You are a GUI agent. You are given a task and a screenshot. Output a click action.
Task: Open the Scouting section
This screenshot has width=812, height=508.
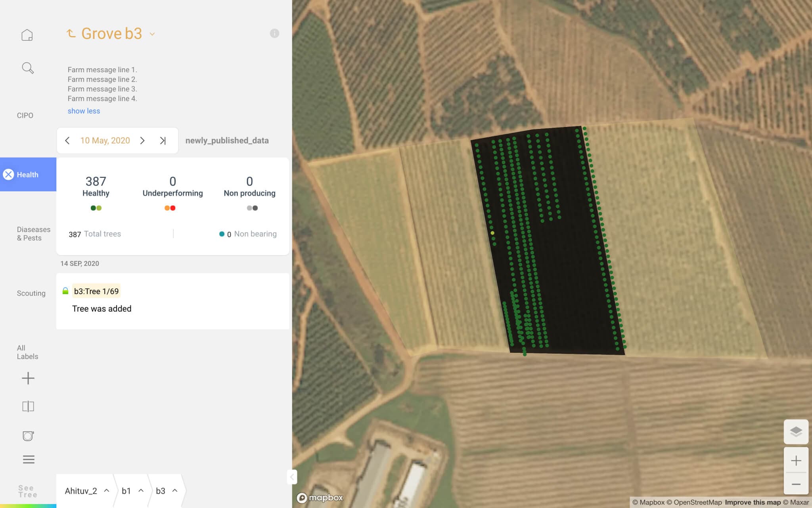point(31,293)
